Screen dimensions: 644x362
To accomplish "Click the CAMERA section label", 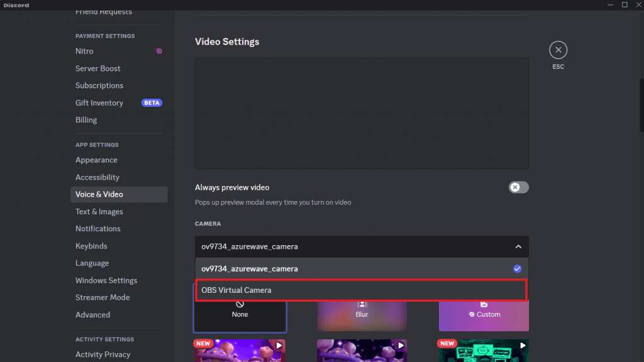I will (208, 224).
